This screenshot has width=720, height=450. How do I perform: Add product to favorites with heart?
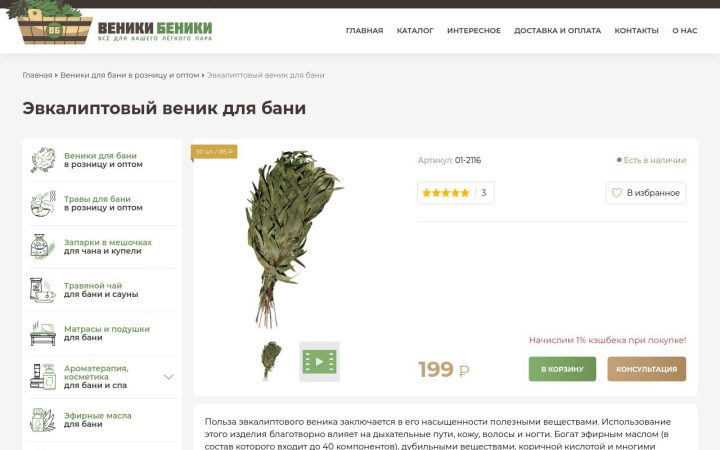pos(646,193)
